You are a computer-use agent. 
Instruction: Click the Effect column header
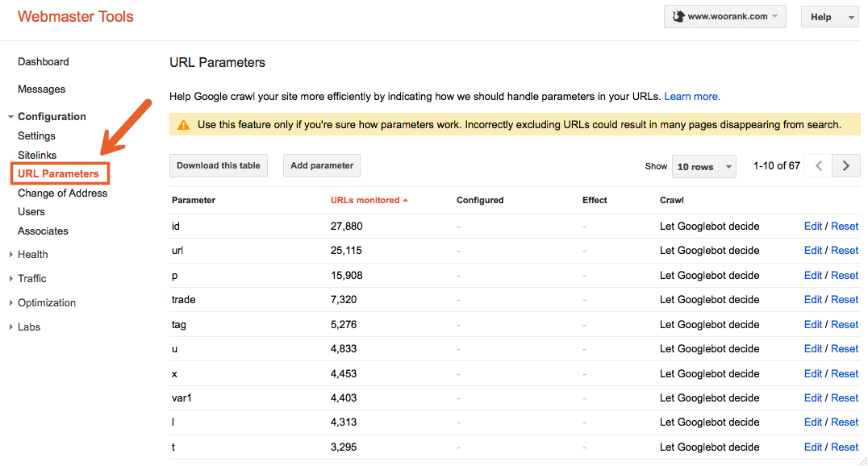[595, 200]
